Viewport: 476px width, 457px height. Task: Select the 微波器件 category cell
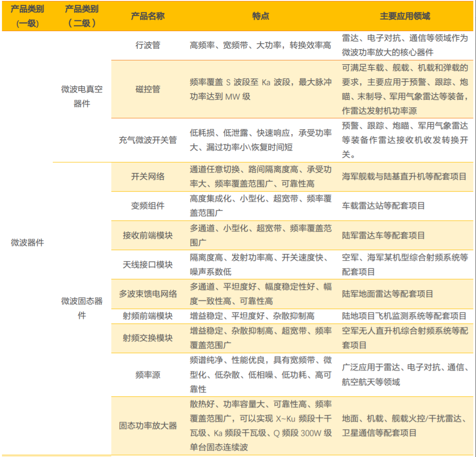click(27, 242)
